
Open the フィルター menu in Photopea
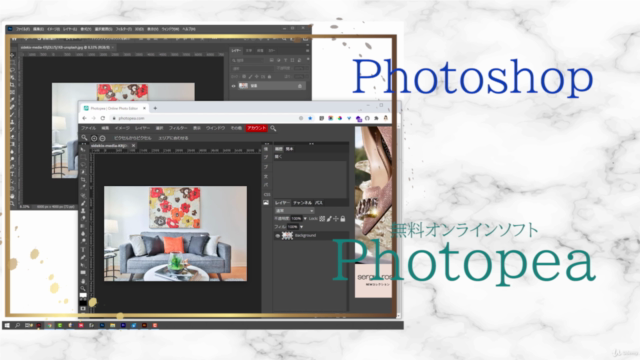[x=178, y=129]
